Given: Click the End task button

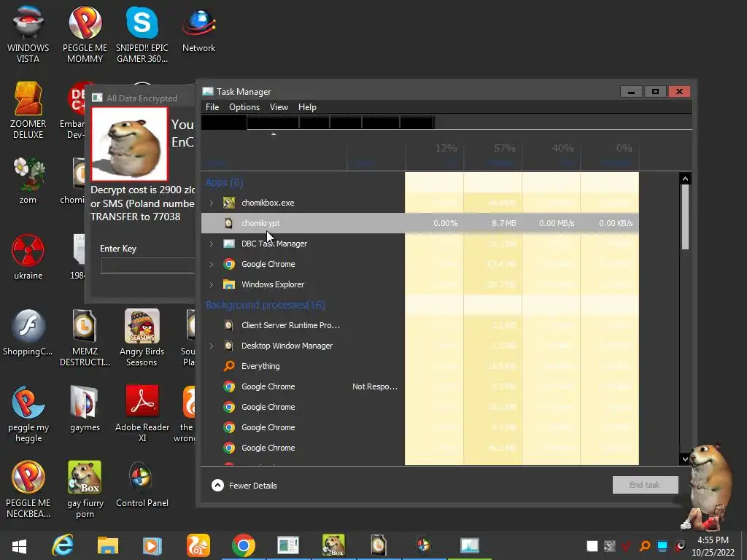Looking at the screenshot, I should click(x=645, y=485).
